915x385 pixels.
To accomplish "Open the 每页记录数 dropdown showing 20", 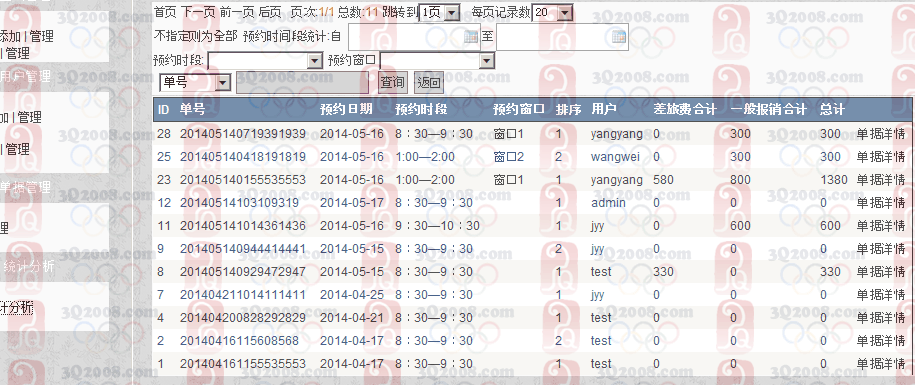I will (x=565, y=12).
